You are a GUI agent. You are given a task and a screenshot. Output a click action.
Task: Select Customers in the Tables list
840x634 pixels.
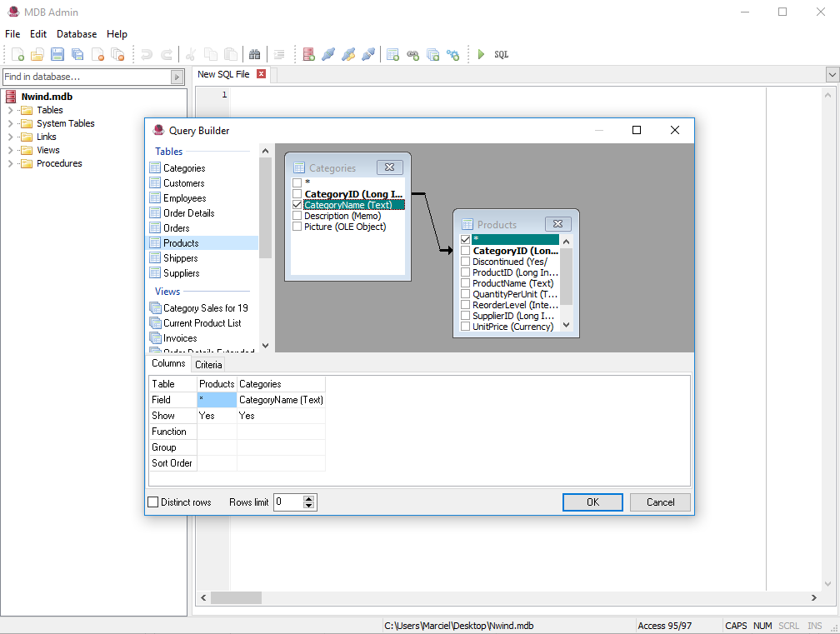(182, 182)
